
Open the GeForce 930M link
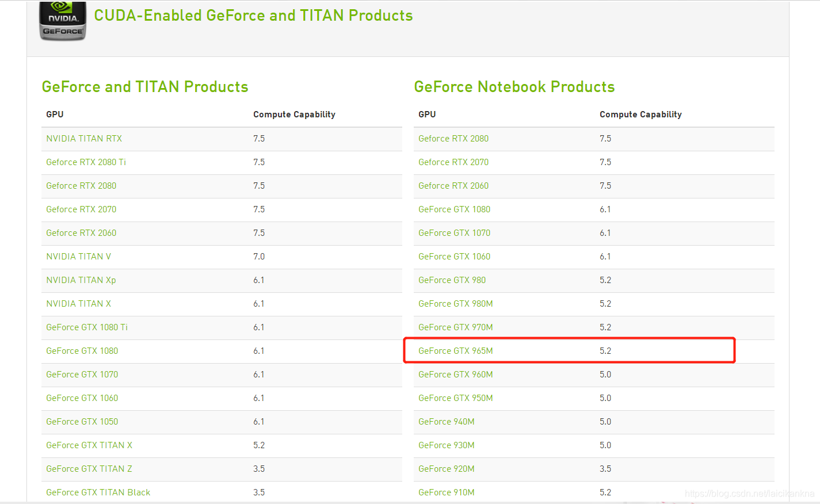pyautogui.click(x=447, y=445)
